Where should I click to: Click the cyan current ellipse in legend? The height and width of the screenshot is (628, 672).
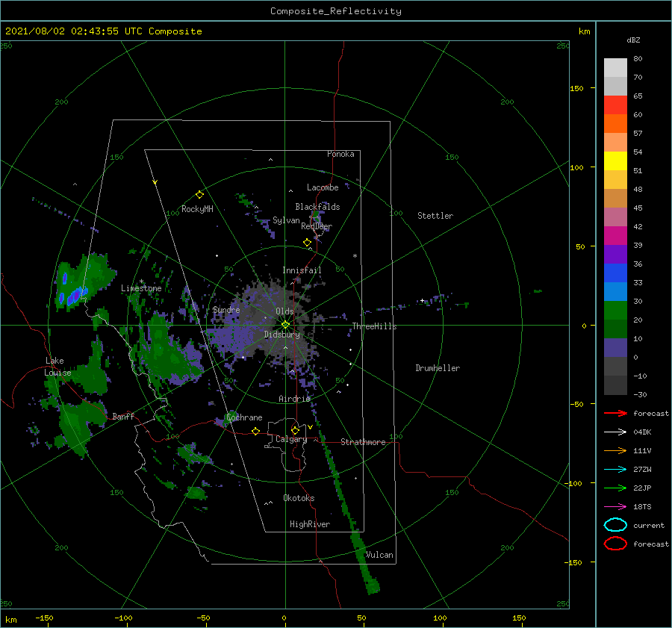pyautogui.click(x=615, y=525)
